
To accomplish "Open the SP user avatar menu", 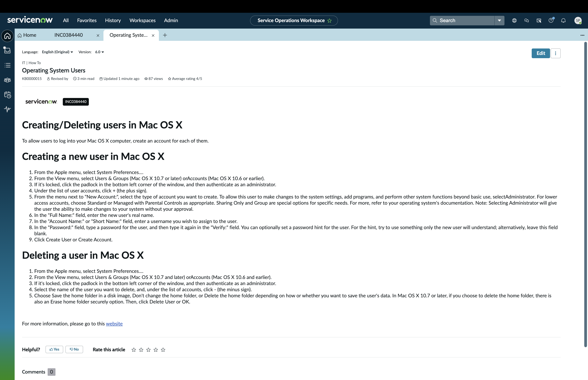I will click(578, 20).
